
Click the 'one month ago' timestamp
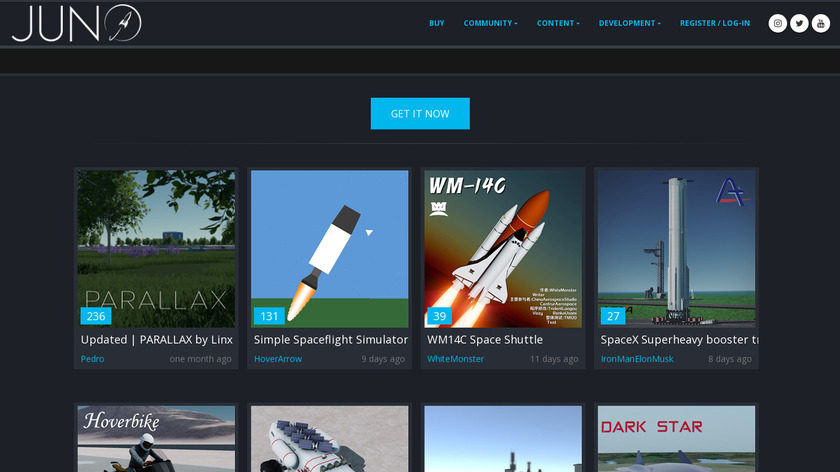[x=200, y=359]
